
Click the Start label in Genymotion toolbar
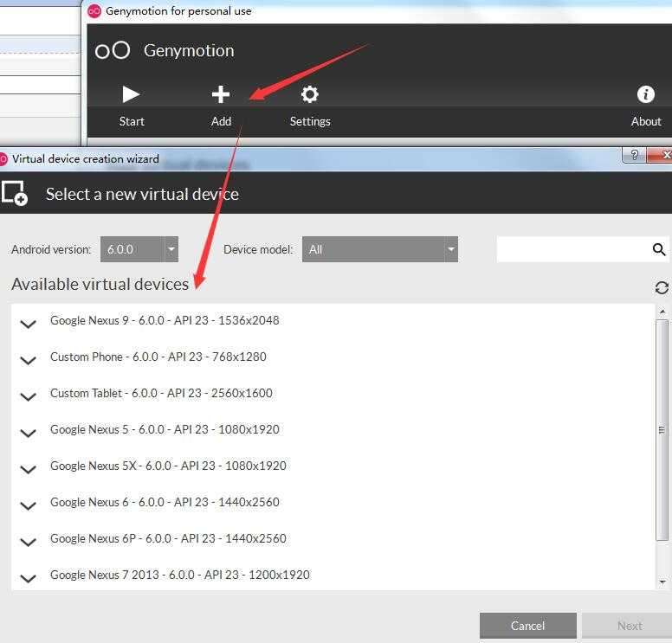tap(132, 122)
